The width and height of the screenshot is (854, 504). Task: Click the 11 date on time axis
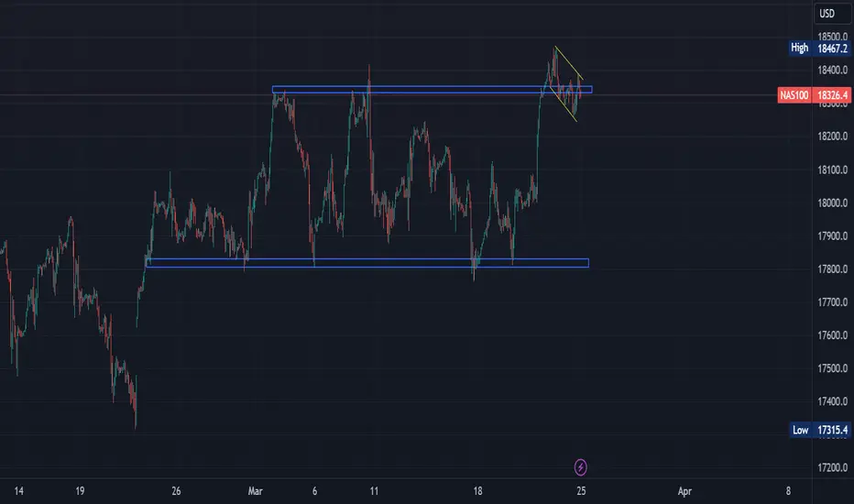(374, 491)
